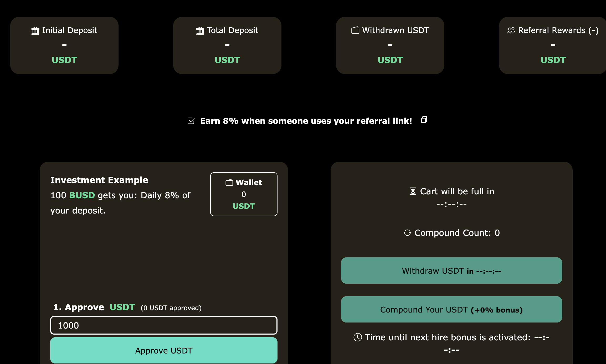The image size is (606, 364).
Task: Click the Initial Deposit card
Action: tap(64, 45)
